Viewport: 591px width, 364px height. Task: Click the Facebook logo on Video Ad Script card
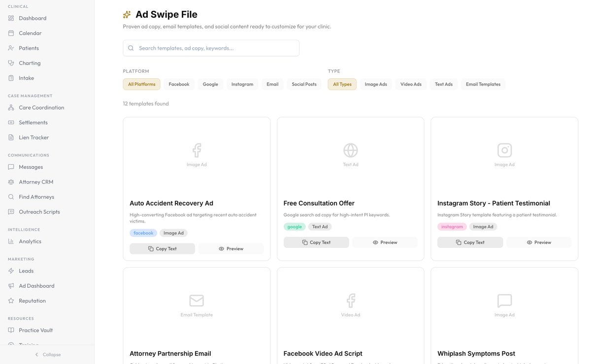351,300
